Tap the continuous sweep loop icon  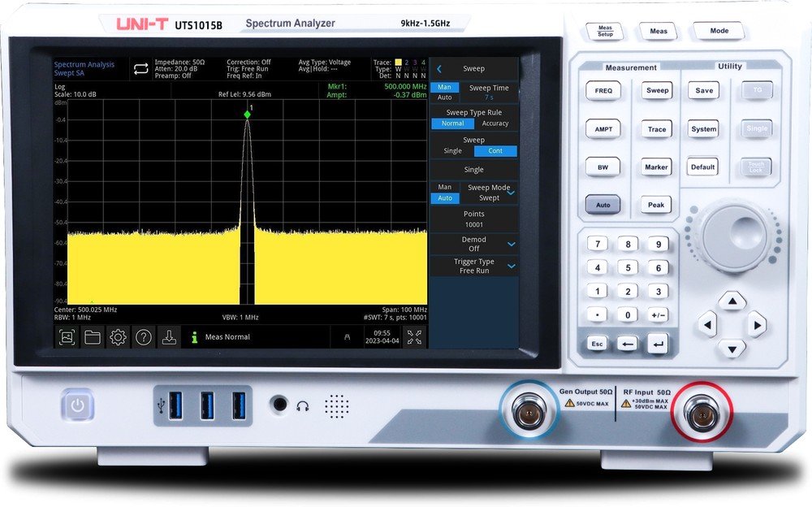click(x=140, y=69)
